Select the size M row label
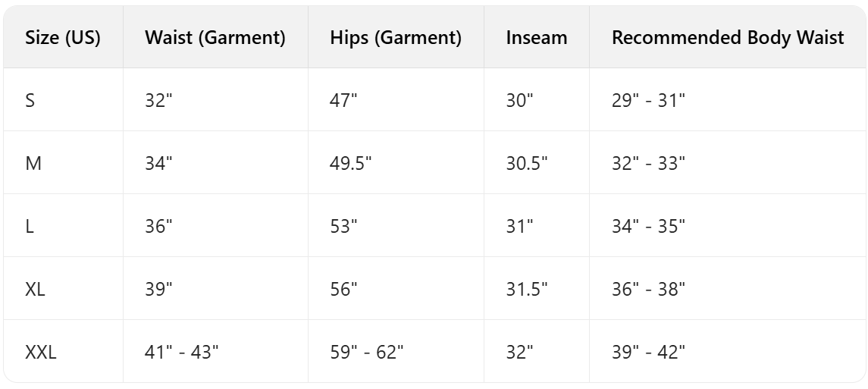 click(x=33, y=163)
